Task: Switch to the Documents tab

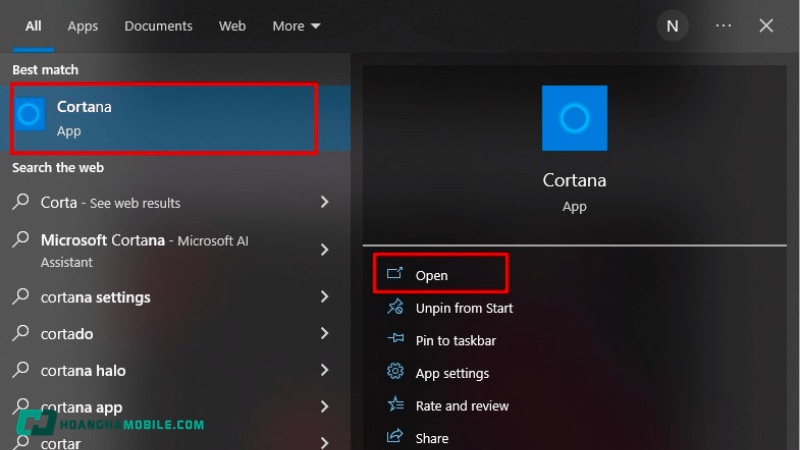Action: point(157,26)
